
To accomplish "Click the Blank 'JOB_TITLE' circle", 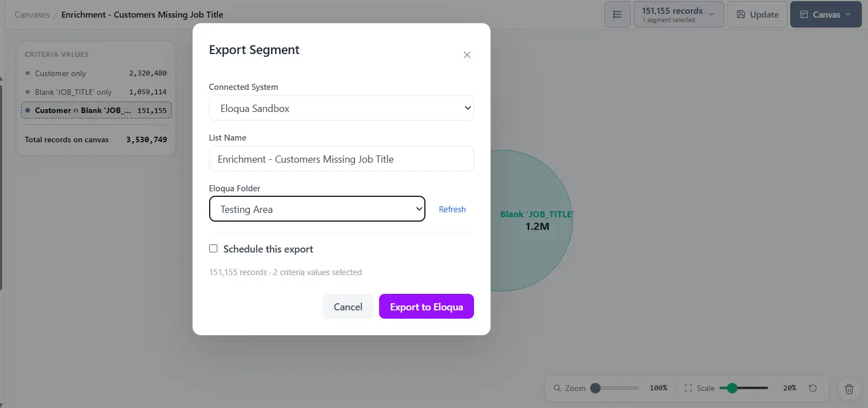I will [532, 221].
